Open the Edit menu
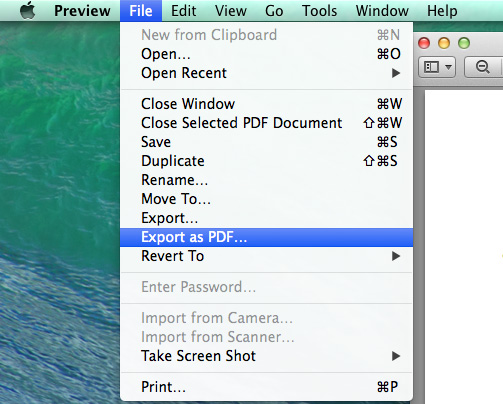 183,11
